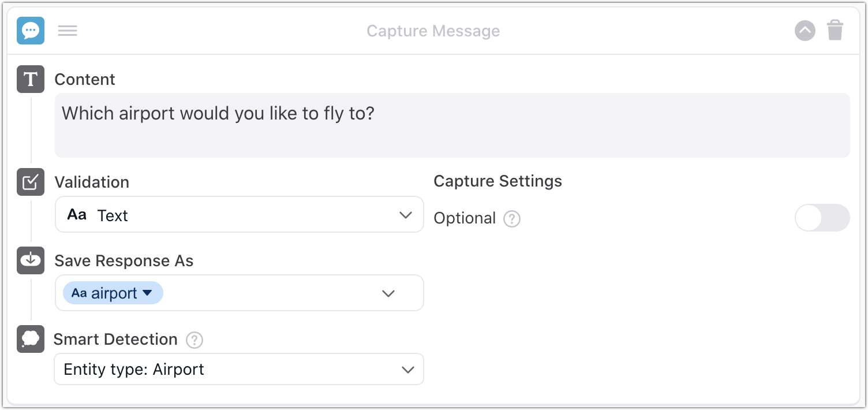Image resolution: width=868 pixels, height=410 pixels.
Task: Click the Smart Detection brain icon
Action: coord(31,339)
